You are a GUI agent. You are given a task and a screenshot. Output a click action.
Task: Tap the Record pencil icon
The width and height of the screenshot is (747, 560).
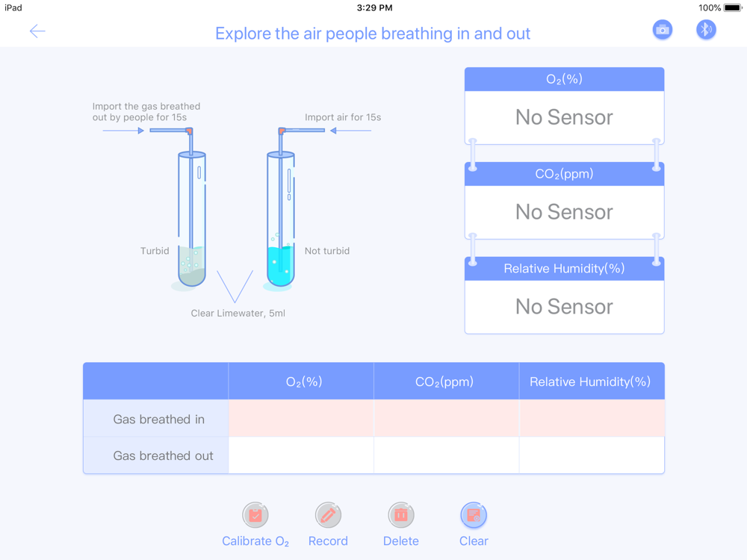pyautogui.click(x=328, y=515)
